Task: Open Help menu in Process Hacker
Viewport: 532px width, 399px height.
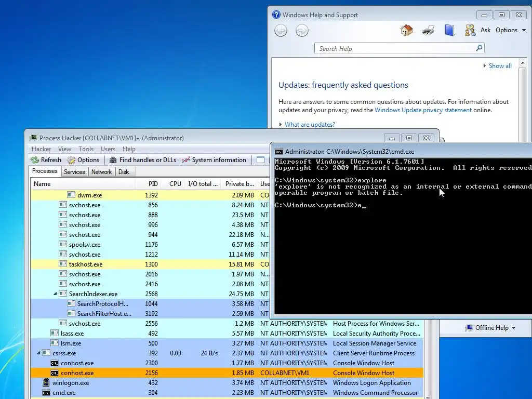Action: coord(129,149)
